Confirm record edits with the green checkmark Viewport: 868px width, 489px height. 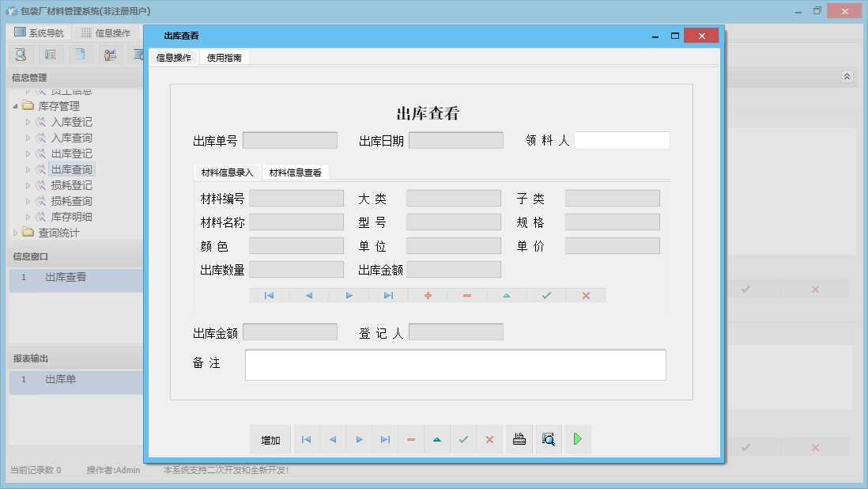463,439
